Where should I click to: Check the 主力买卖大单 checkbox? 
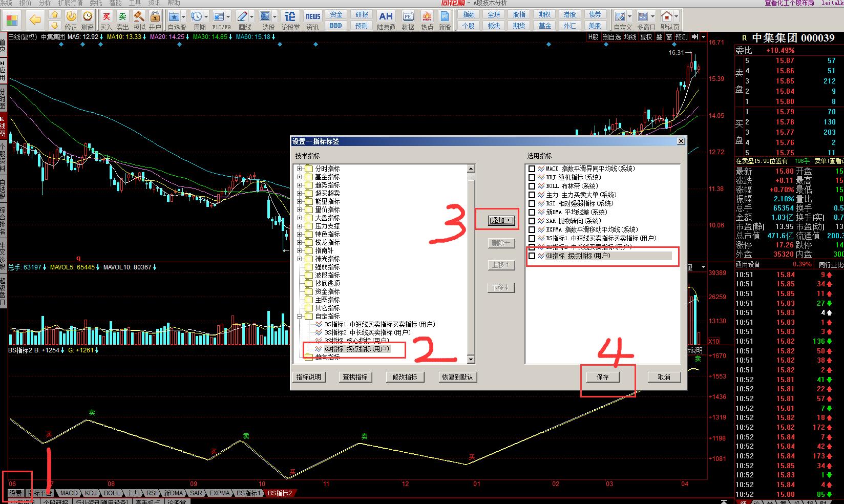tap(532, 195)
